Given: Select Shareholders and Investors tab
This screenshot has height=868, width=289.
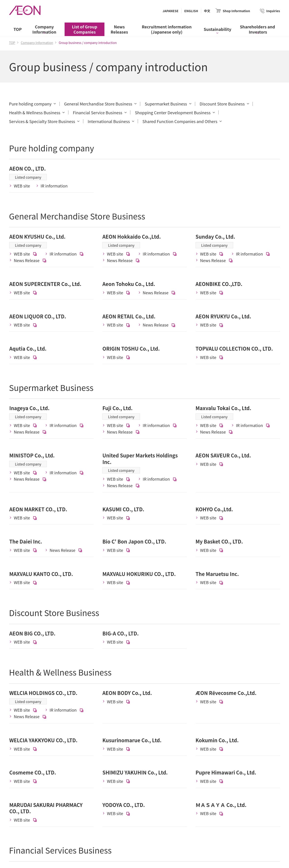Looking at the screenshot, I should pyautogui.click(x=257, y=29).
